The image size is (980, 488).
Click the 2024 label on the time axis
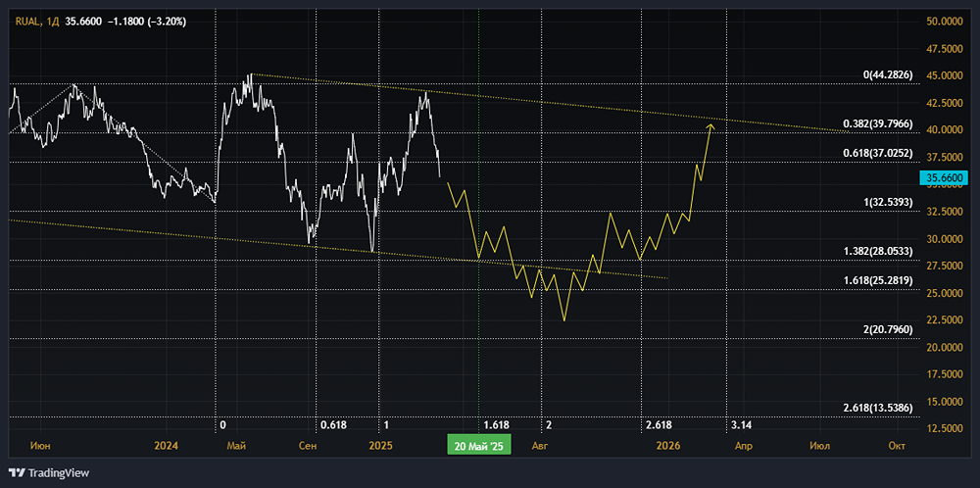167,446
